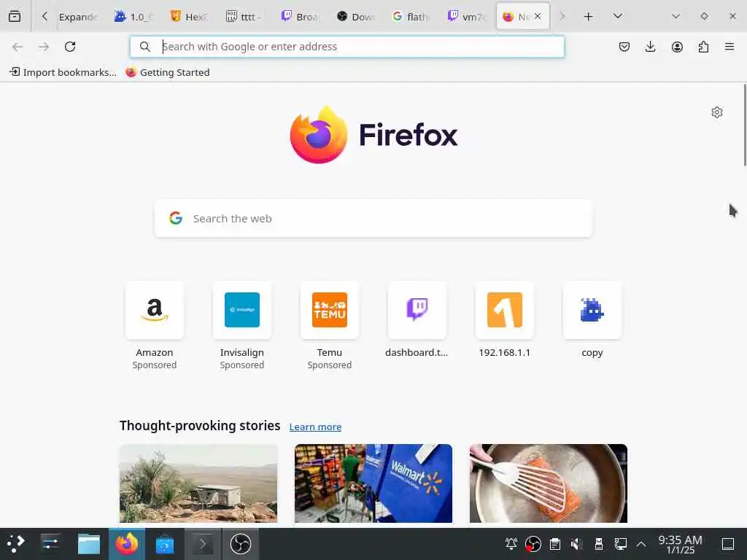This screenshot has width=747, height=560.
Task: Go back one page
Action: coord(18,47)
